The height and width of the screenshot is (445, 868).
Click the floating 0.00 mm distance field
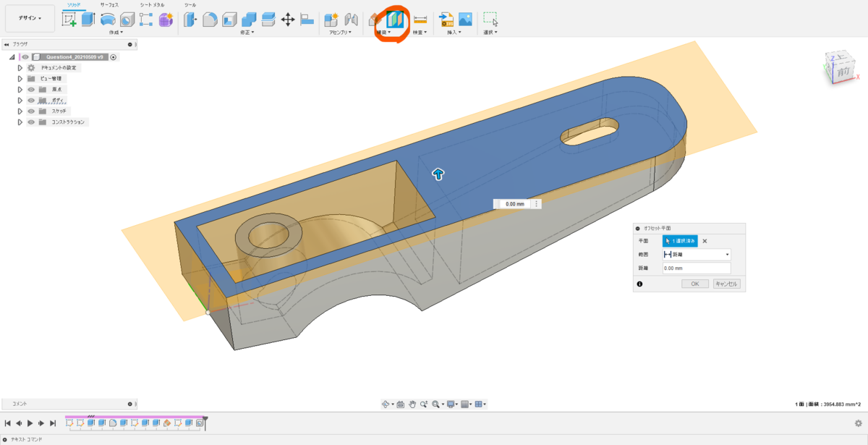514,204
